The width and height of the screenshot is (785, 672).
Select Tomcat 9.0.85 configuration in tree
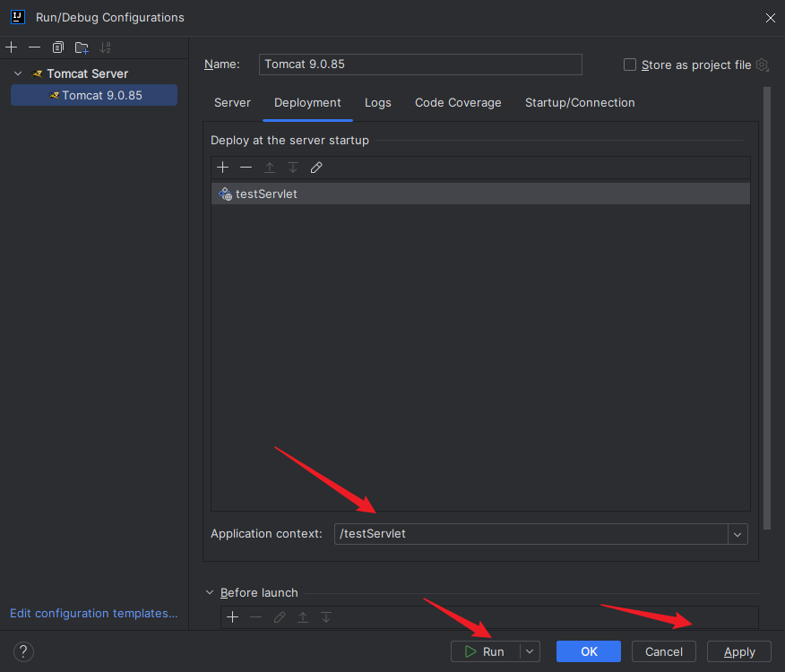coord(94,95)
